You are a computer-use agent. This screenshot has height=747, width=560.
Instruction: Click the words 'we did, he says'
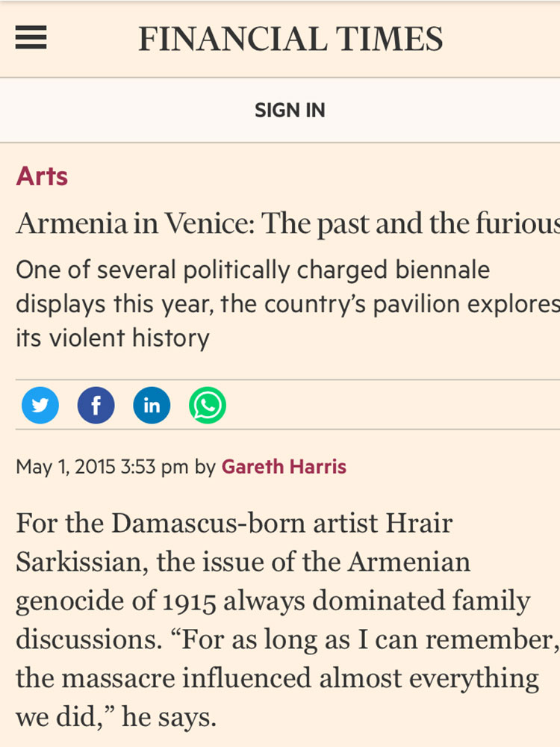pos(116,718)
